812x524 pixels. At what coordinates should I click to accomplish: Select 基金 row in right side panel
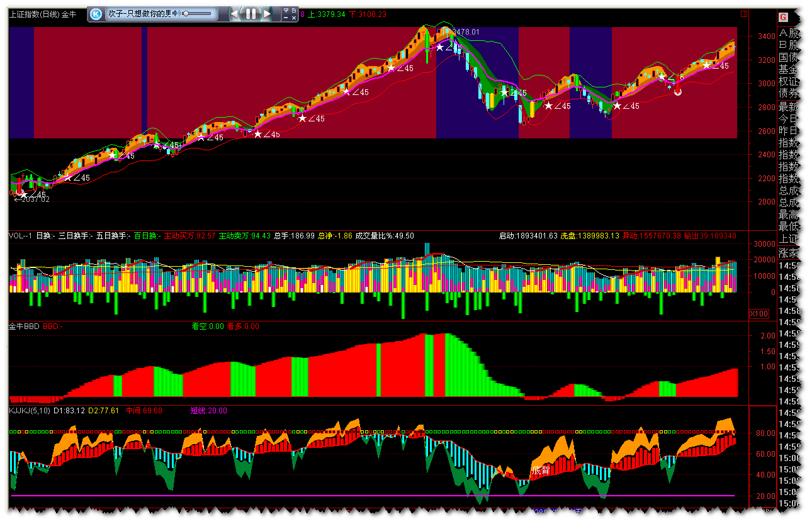[789, 69]
